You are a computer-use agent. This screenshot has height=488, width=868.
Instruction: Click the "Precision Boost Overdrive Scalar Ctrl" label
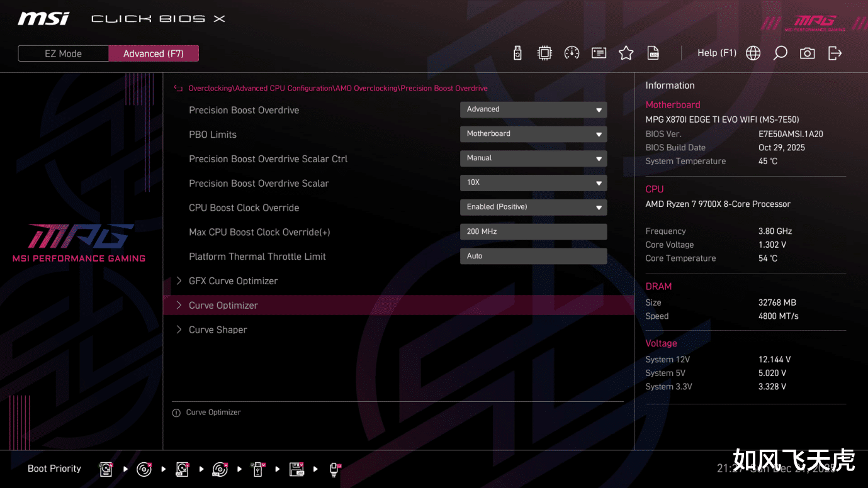click(268, 159)
